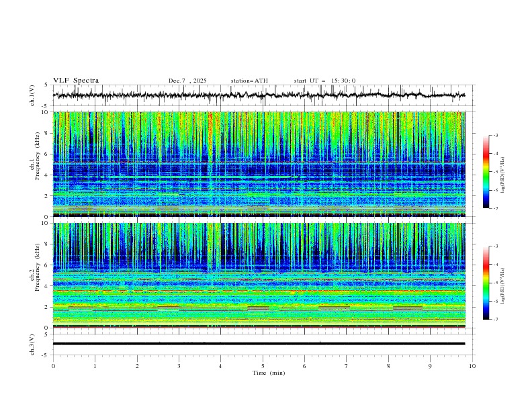Click the time axis tick label "0"
The height and width of the screenshot is (411, 532).
(x=53, y=366)
